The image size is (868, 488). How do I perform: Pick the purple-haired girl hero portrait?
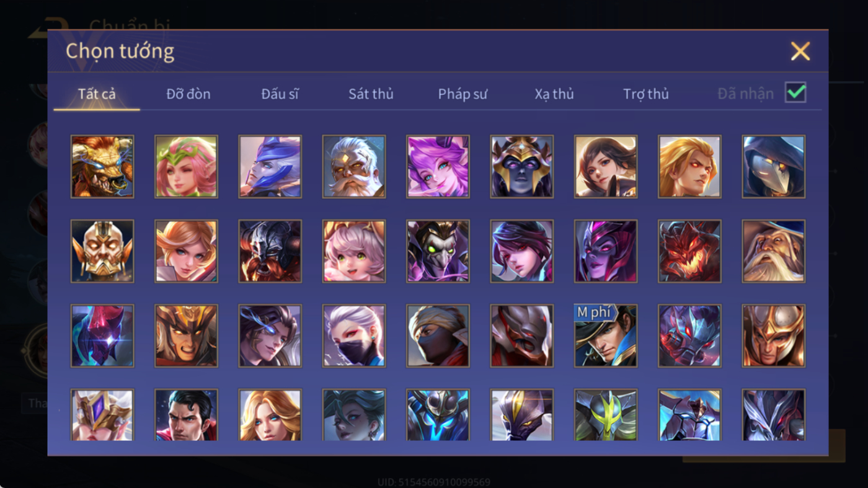438,167
